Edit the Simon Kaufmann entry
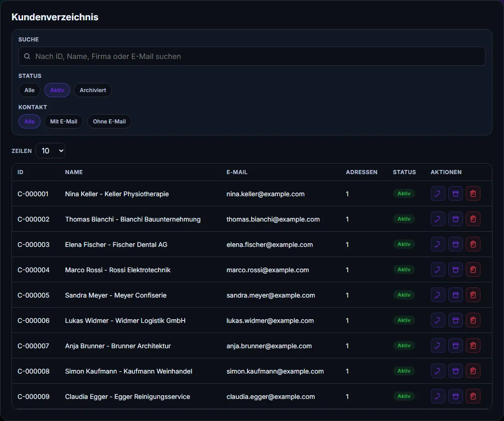 click(438, 371)
